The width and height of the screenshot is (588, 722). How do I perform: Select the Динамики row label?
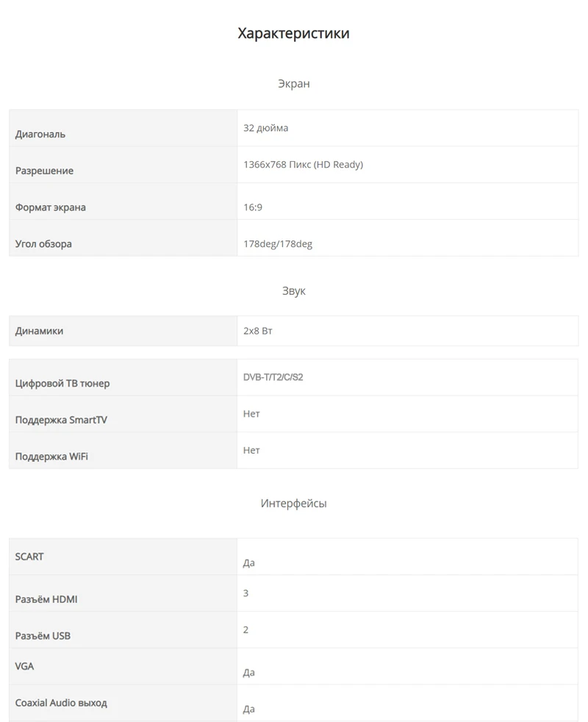tap(39, 331)
